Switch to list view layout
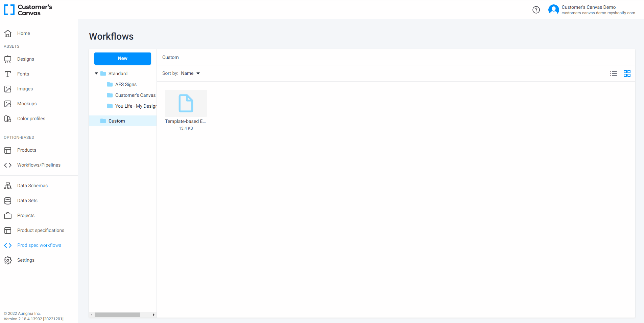Viewport: 644px width, 323px height. coord(613,73)
